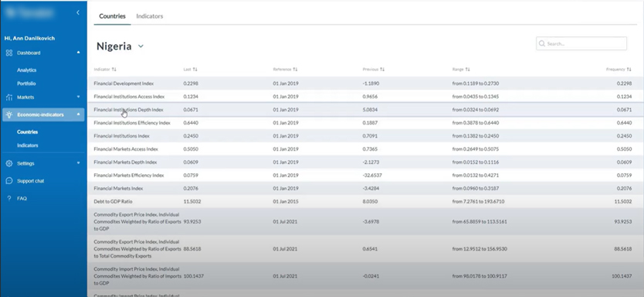Image resolution: width=644 pixels, height=297 pixels.
Task: Switch to the Indicators tab
Action: (x=150, y=16)
